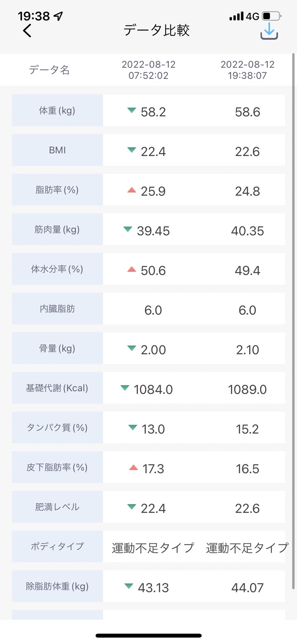Select the 基礎代謝 (Kcal) row label
This screenshot has height=644, width=297.
[57, 388]
